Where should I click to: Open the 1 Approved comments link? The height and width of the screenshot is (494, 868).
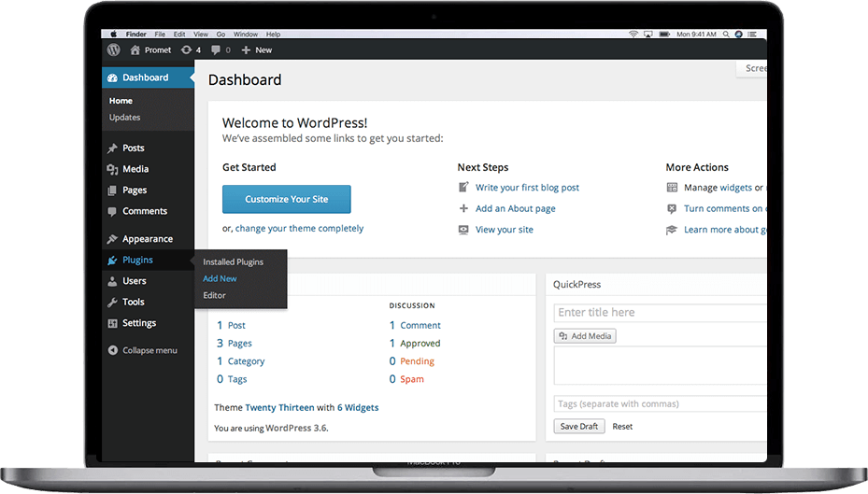[415, 344]
